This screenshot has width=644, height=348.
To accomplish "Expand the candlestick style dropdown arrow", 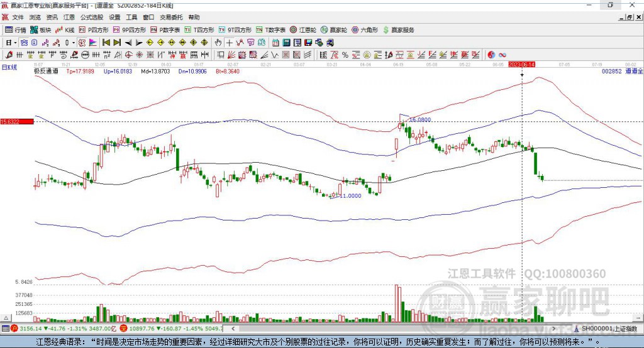I will 74,43.
